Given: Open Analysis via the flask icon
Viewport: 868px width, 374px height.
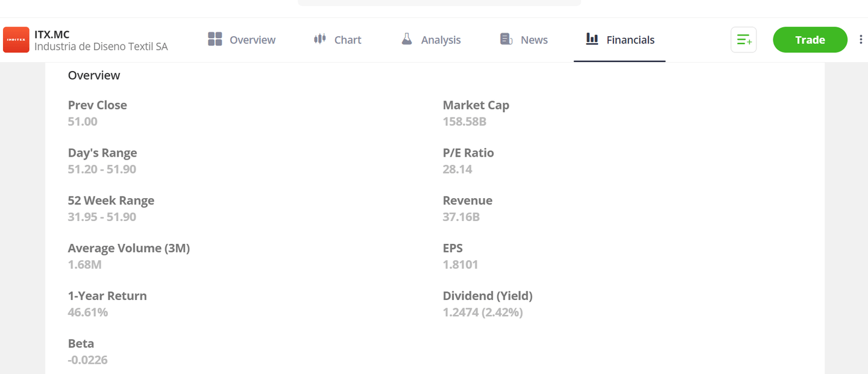Looking at the screenshot, I should coord(407,39).
